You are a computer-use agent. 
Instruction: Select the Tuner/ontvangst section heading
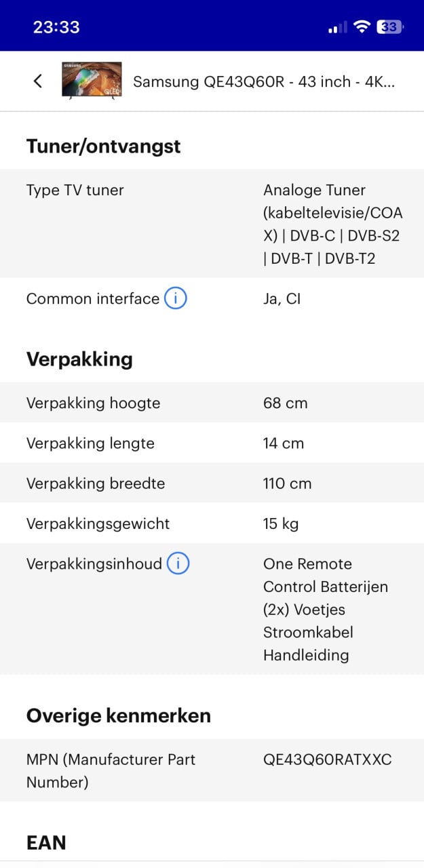click(103, 146)
